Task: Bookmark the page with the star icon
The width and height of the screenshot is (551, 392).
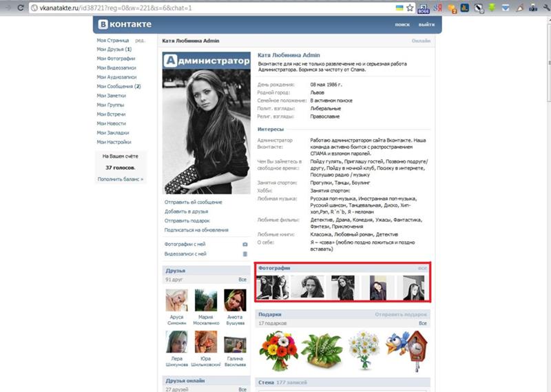Action: pos(410,8)
